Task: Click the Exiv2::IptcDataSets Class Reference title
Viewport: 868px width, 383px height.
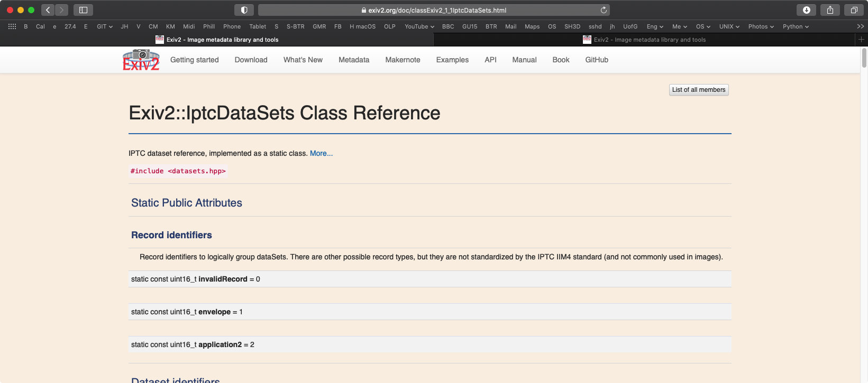Action: pos(285,113)
